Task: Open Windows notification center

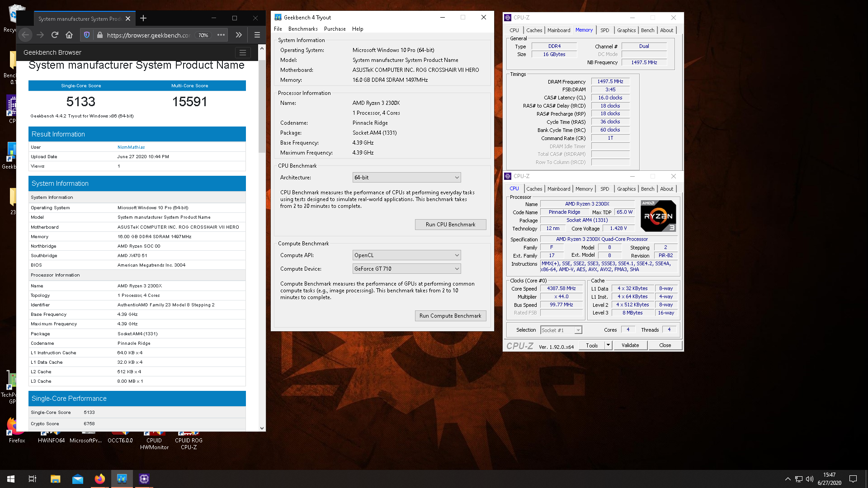Action: [853, 479]
